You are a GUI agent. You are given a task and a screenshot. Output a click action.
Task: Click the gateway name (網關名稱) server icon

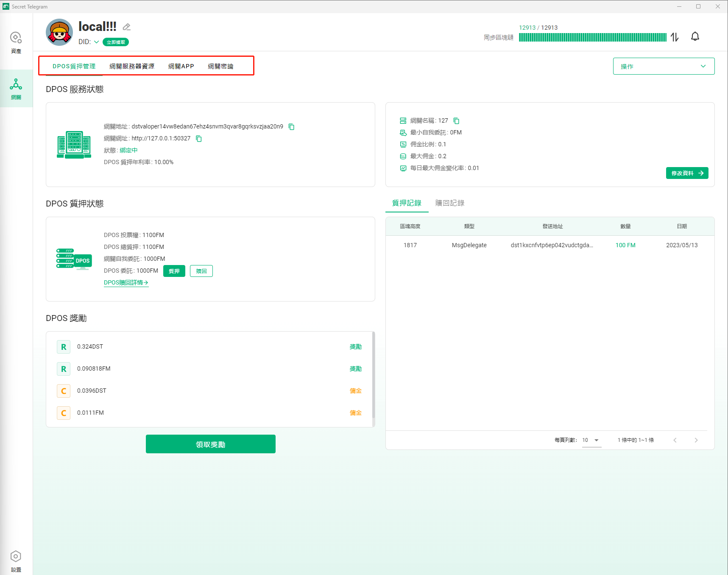403,121
